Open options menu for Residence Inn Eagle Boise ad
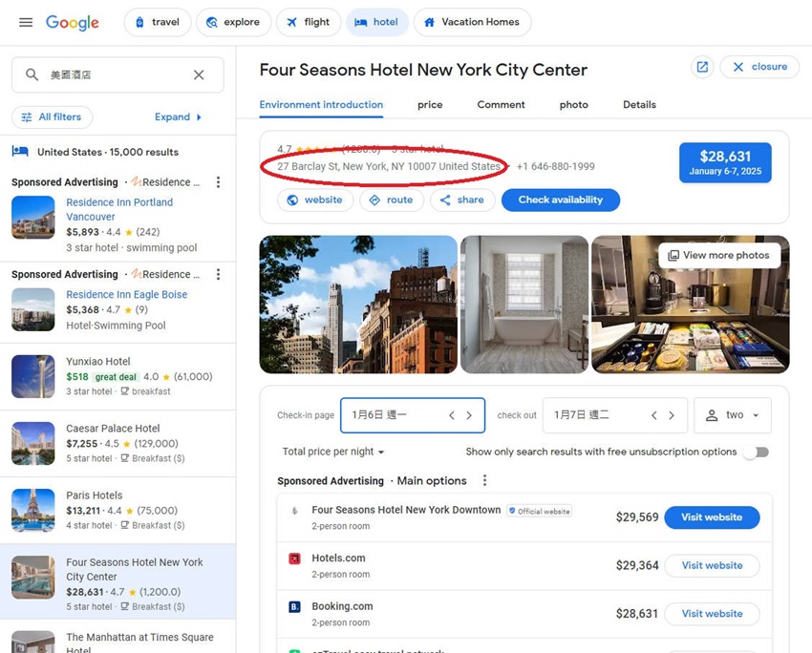 [x=218, y=274]
